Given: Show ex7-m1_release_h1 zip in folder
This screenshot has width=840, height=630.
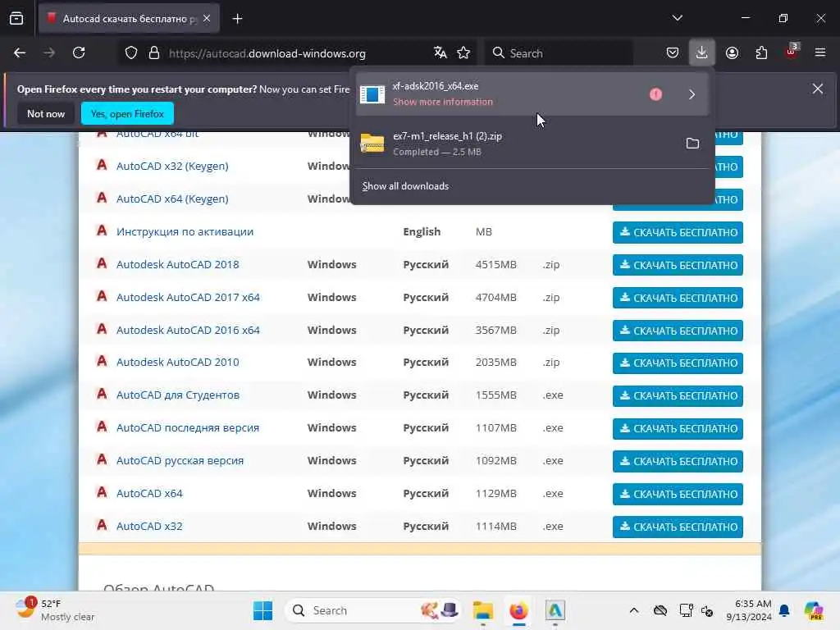Looking at the screenshot, I should click(692, 143).
